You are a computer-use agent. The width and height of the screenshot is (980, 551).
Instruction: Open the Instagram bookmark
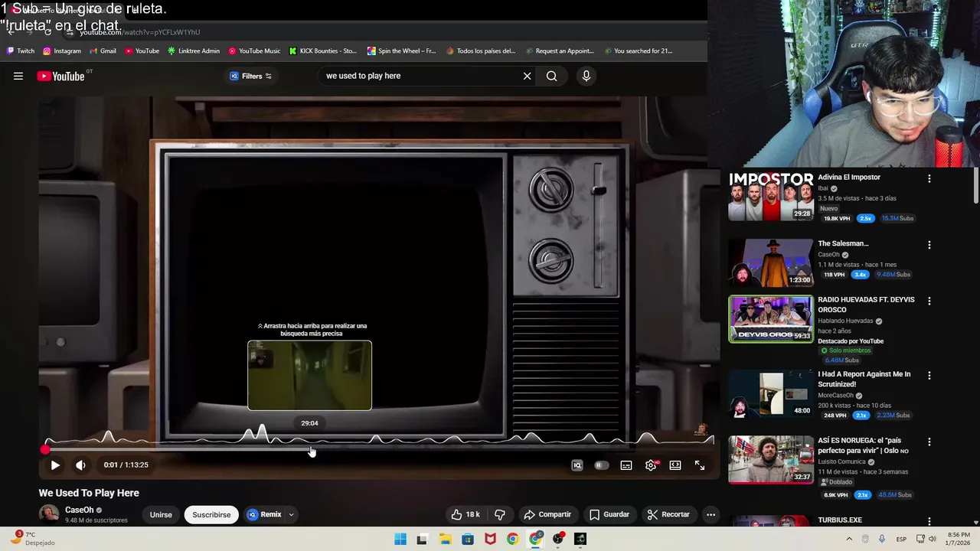tap(62, 51)
